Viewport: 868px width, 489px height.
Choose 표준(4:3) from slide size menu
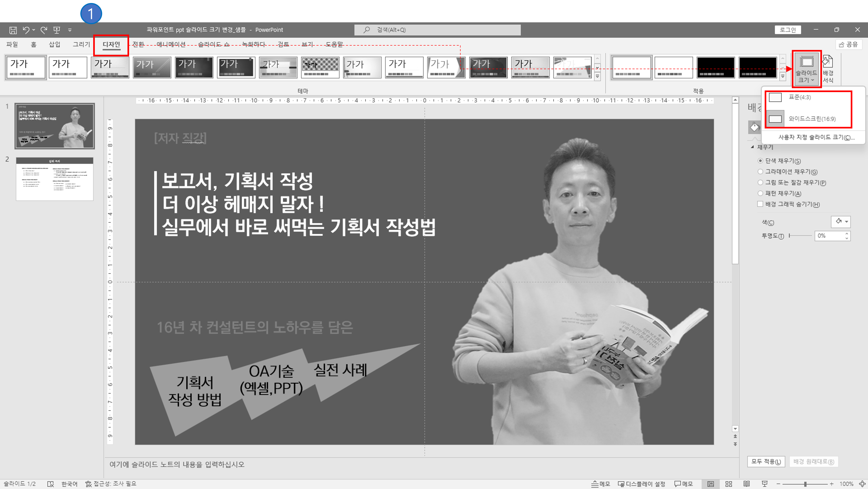(x=800, y=97)
